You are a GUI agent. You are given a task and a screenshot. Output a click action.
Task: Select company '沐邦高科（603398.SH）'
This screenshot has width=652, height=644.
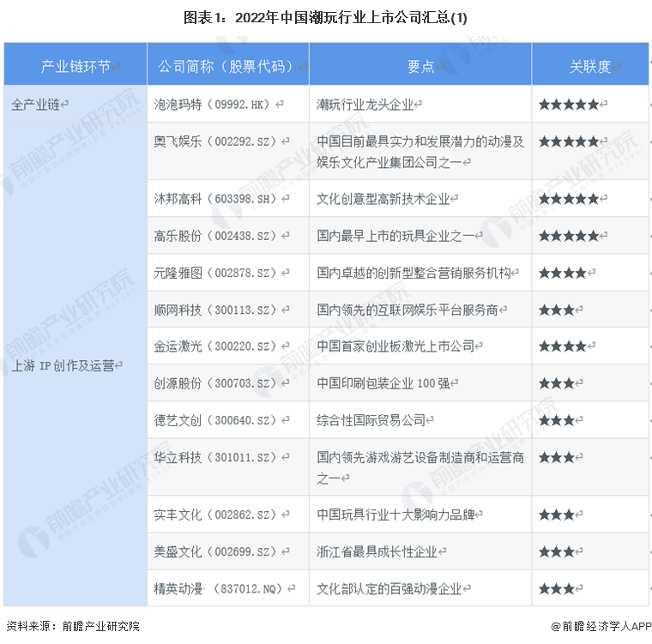[x=217, y=199]
